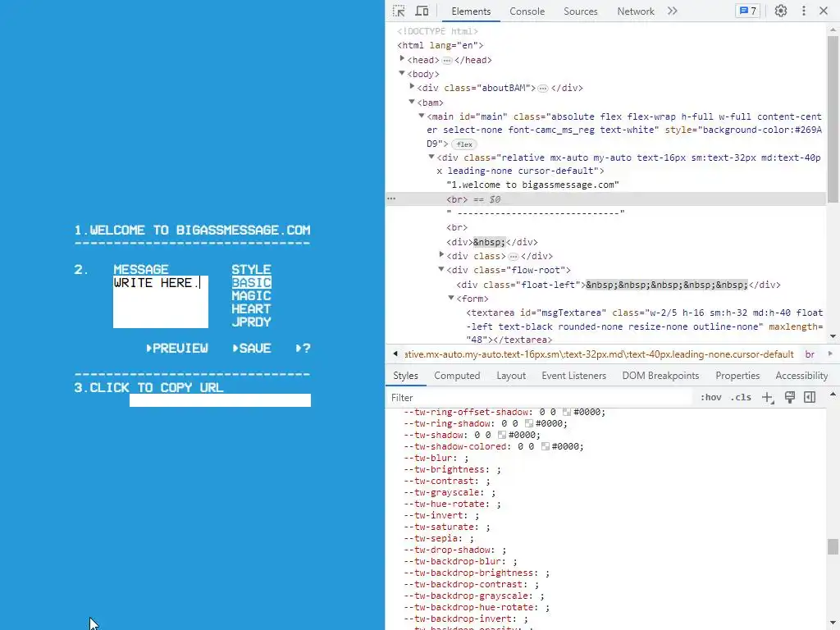
Task: Open the shadow-colored color swatch
Action: coord(545,446)
